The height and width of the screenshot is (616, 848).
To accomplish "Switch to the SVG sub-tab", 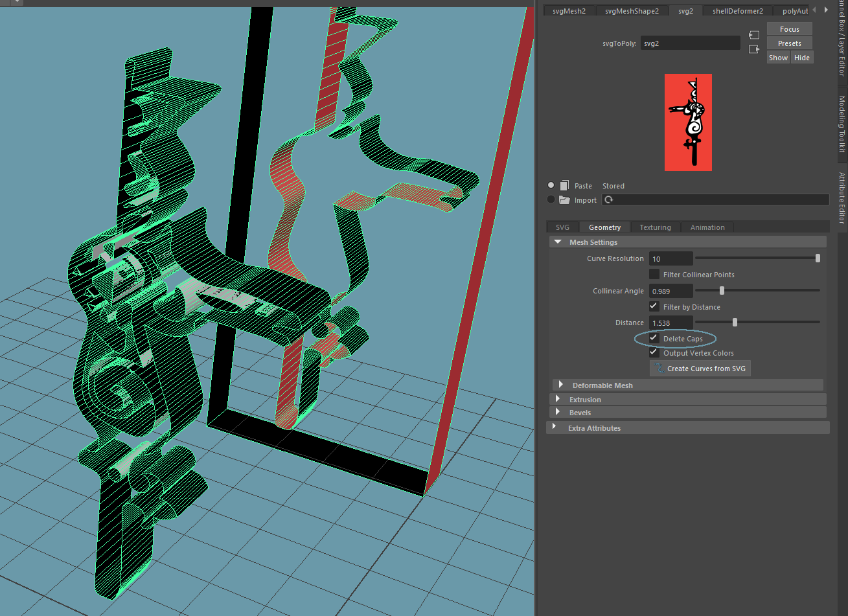I will [x=562, y=227].
